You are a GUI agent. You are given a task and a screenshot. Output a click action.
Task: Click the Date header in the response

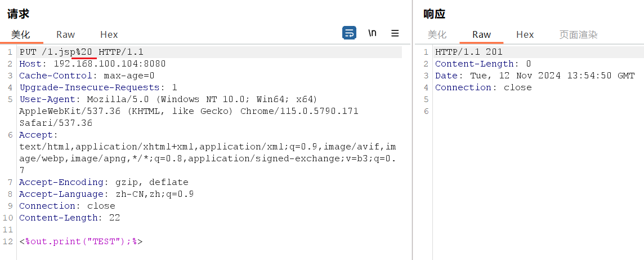point(534,76)
